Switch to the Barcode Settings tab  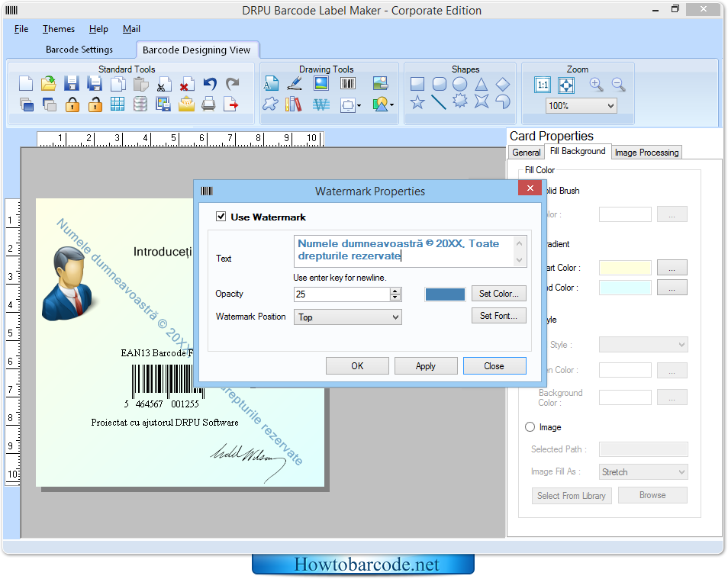[x=79, y=50]
